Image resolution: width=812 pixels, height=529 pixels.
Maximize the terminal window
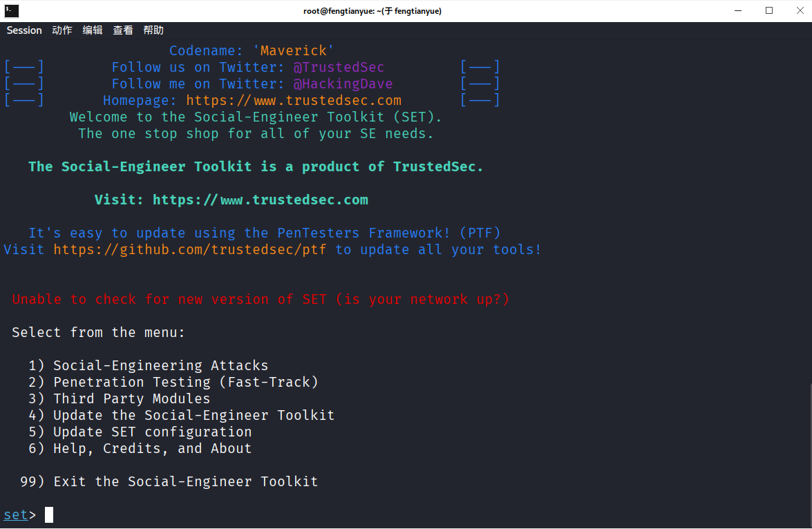point(769,10)
